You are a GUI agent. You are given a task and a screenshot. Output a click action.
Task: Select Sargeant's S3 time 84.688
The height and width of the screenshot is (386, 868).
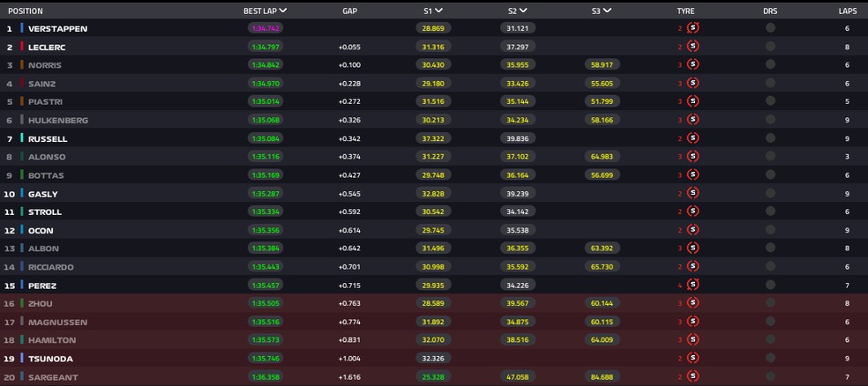coord(602,377)
